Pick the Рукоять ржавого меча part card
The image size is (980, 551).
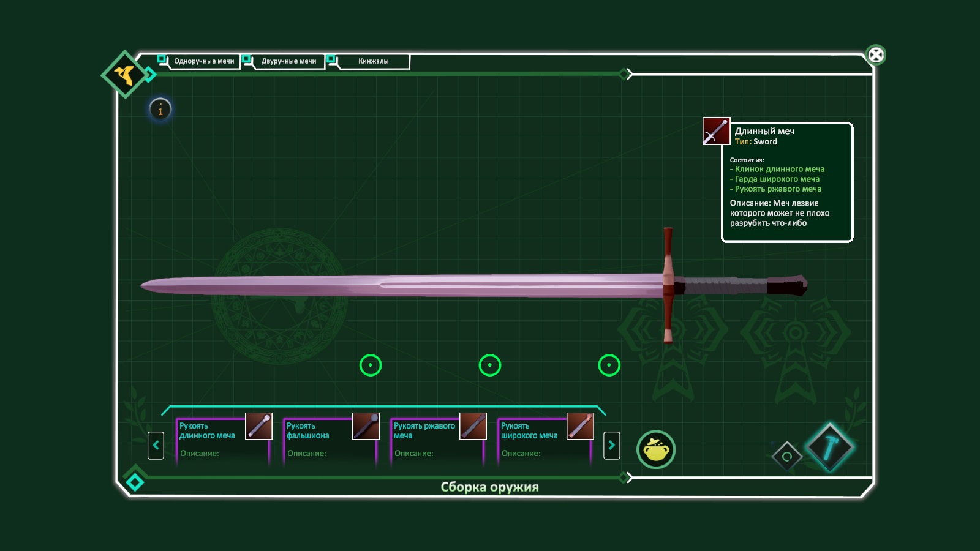tap(438, 441)
